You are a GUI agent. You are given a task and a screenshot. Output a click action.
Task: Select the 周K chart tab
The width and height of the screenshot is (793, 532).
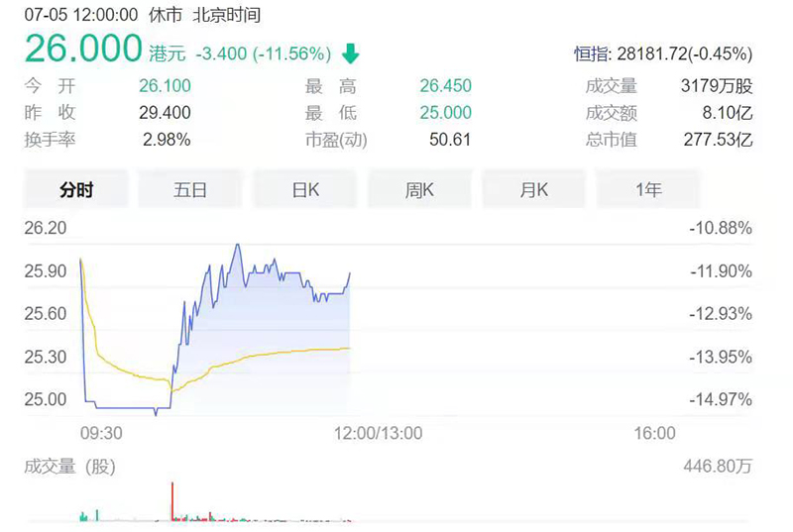tap(419, 189)
